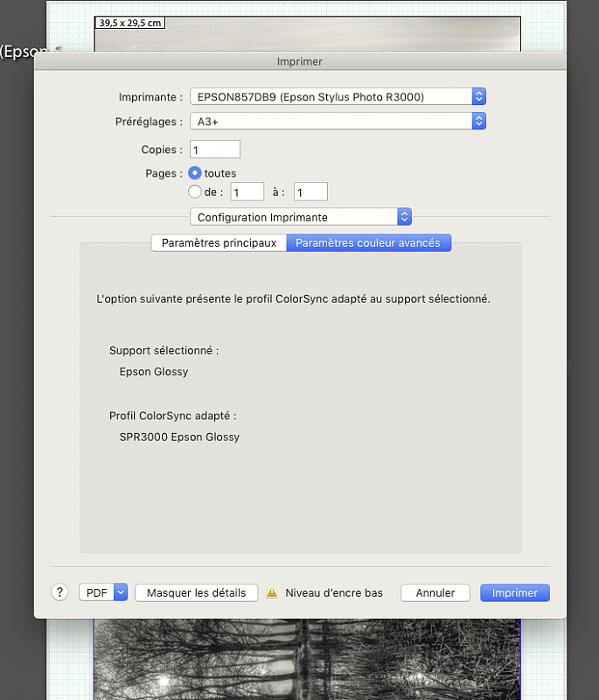Click the ending page field after "à"

tap(310, 192)
